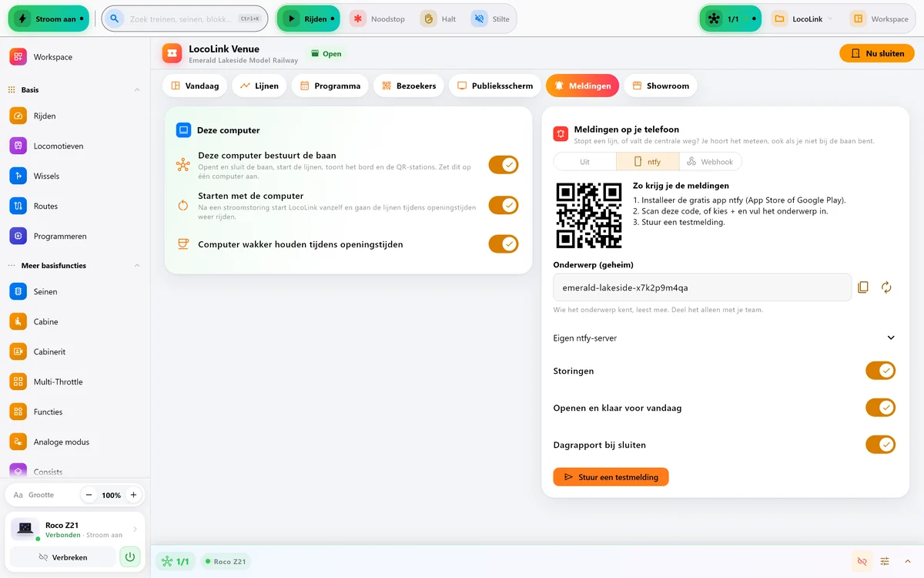The image size is (924, 578).
Task: Click the search trains and signals box
Action: (185, 18)
